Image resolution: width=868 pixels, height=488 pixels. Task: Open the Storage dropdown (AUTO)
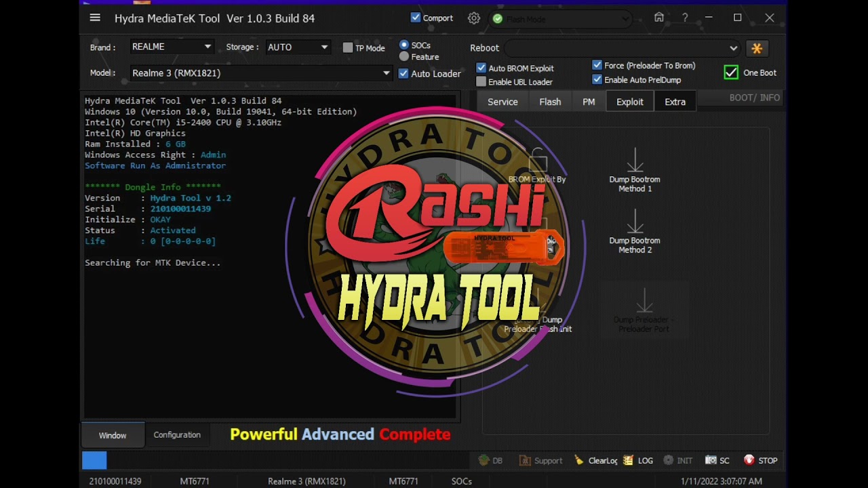(x=297, y=47)
